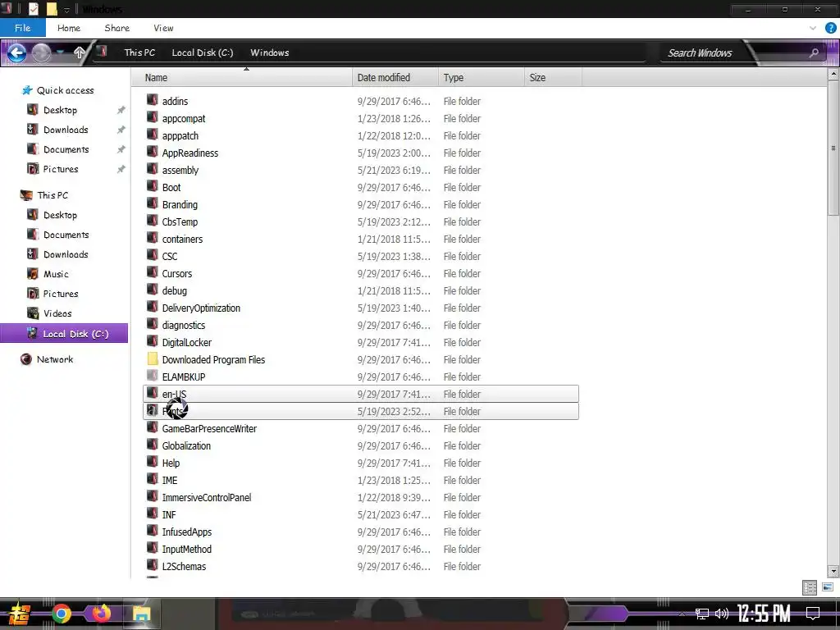This screenshot has height=630, width=840.
Task: Open pinned Desktop under Quick access
Action: (x=60, y=110)
